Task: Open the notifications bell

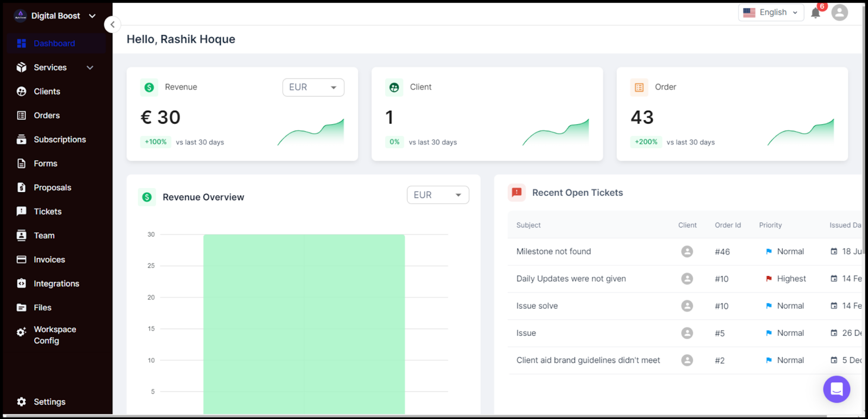Action: [x=815, y=13]
